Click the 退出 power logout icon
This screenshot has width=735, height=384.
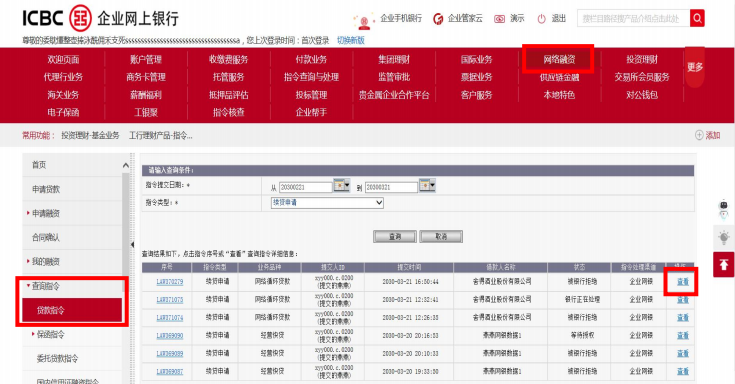click(541, 19)
